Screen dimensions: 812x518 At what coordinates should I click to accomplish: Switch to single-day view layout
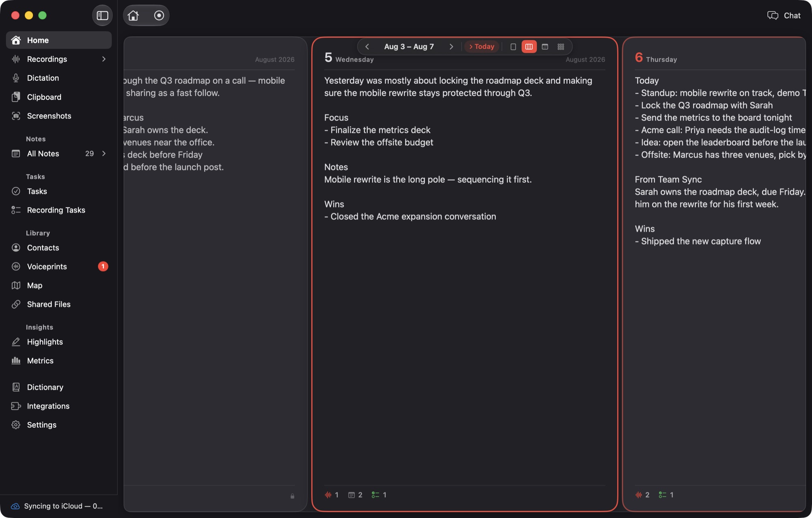(x=513, y=47)
